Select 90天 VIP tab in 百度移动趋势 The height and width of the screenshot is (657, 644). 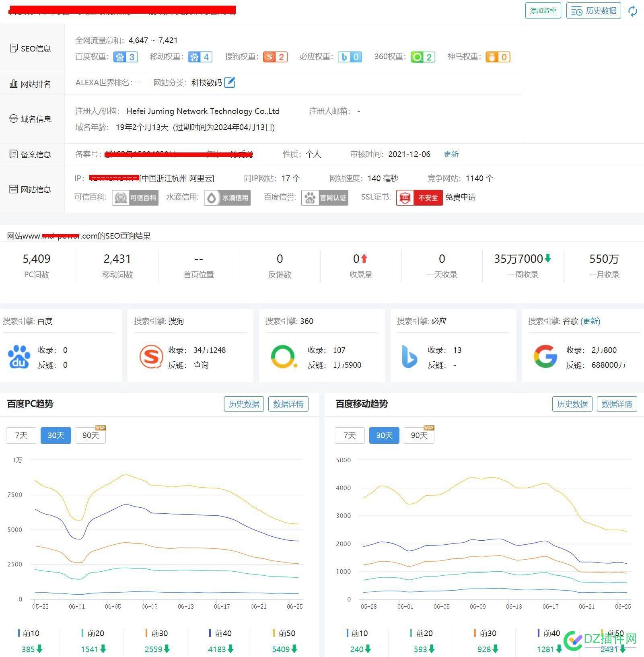(x=419, y=435)
